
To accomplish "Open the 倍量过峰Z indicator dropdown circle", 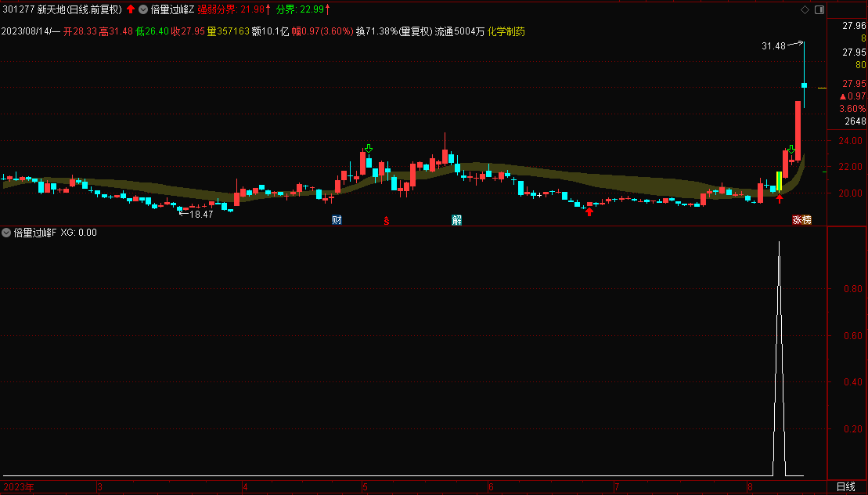I will pos(142,9).
